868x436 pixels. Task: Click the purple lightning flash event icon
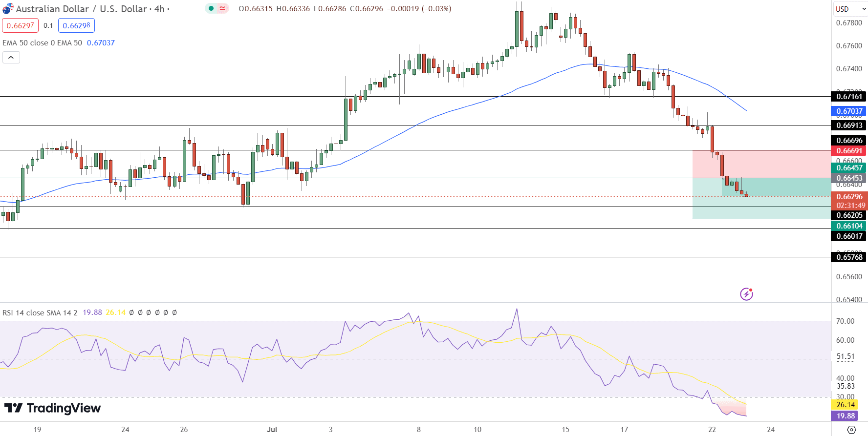click(x=746, y=294)
